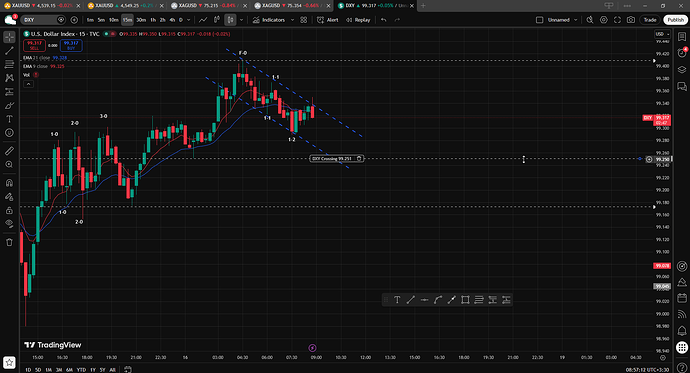The image size is (690, 373).
Task: Open the emoji icons tool
Action: click(9, 132)
